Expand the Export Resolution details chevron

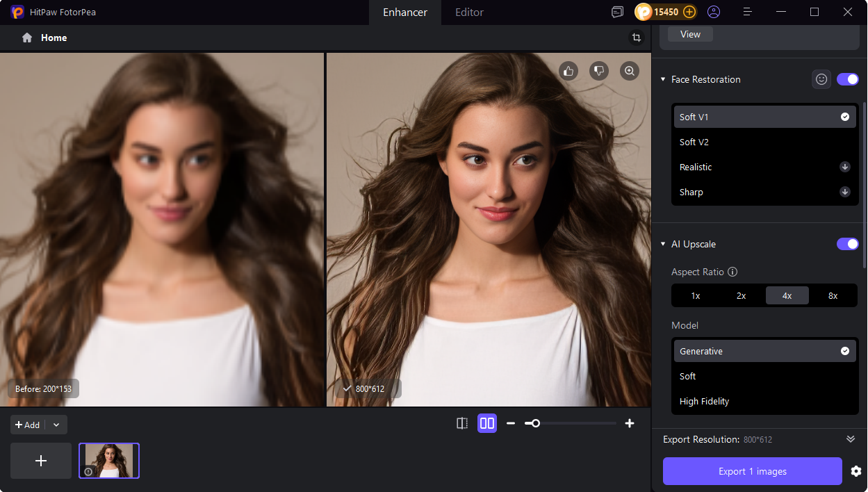[851, 438]
